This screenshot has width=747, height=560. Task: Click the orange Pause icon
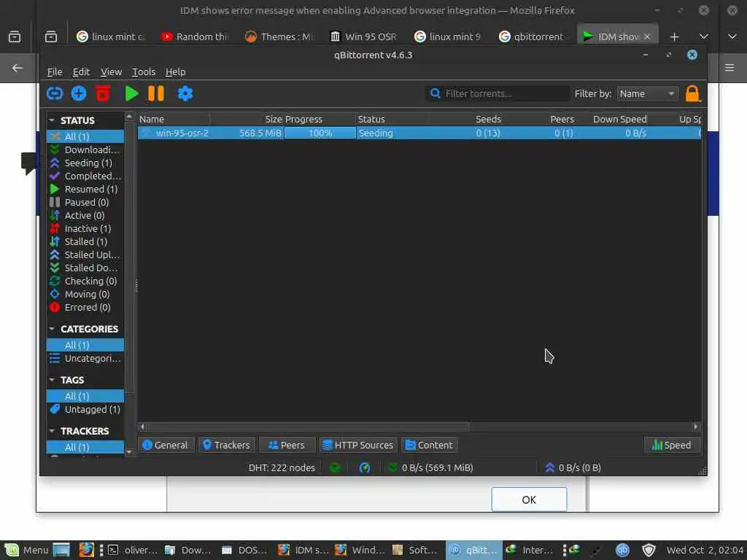click(x=156, y=93)
